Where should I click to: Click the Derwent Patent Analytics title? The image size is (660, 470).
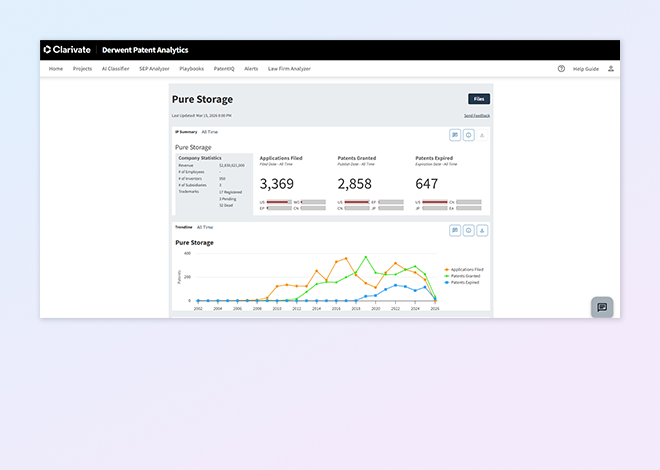pyautogui.click(x=145, y=50)
